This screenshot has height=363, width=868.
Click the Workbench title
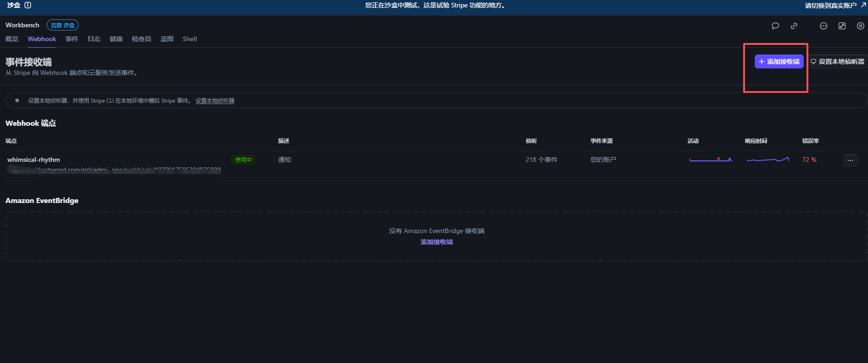point(22,25)
